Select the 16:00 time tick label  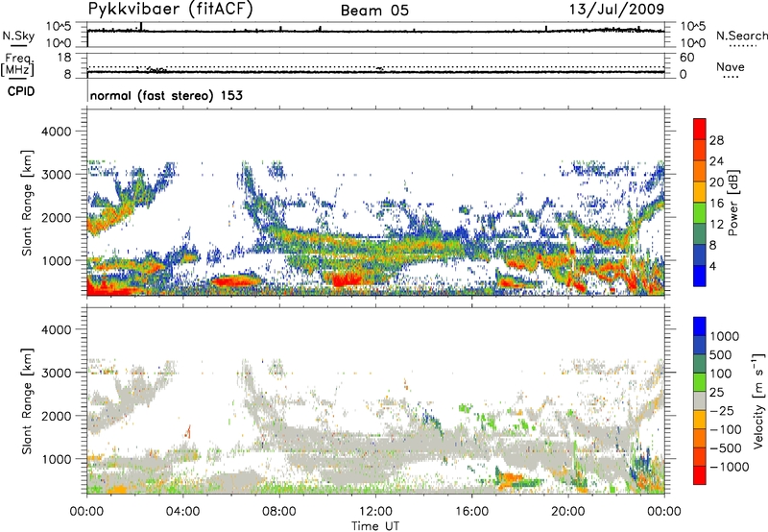tap(471, 512)
